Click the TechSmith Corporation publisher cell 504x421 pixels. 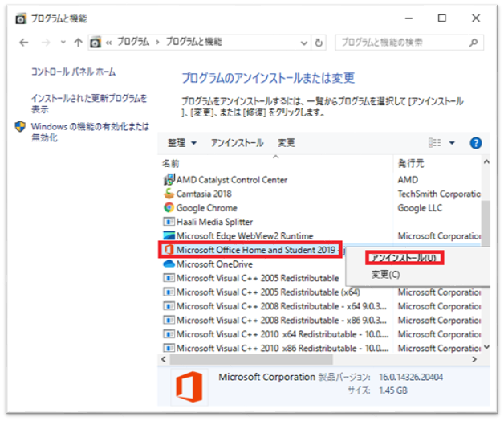click(x=439, y=194)
